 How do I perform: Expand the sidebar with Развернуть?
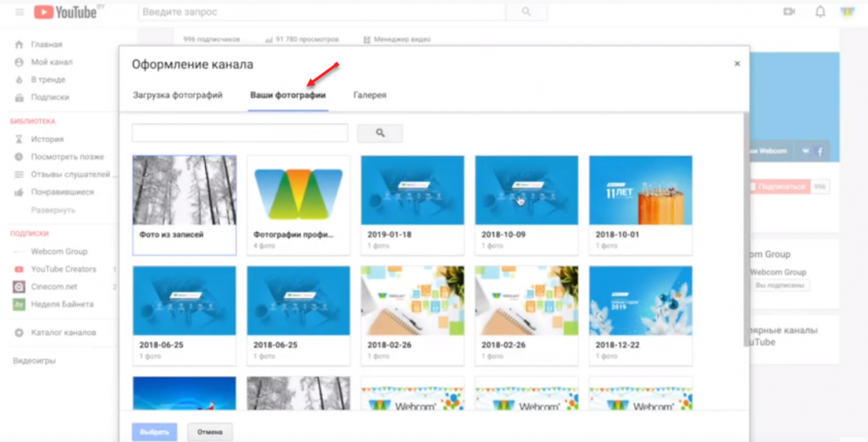click(x=53, y=210)
